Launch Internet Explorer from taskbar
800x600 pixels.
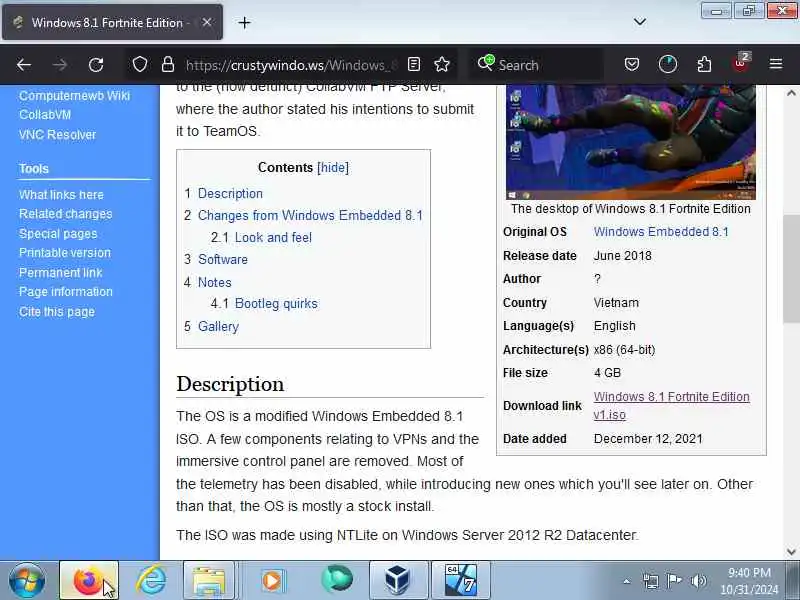(151, 580)
